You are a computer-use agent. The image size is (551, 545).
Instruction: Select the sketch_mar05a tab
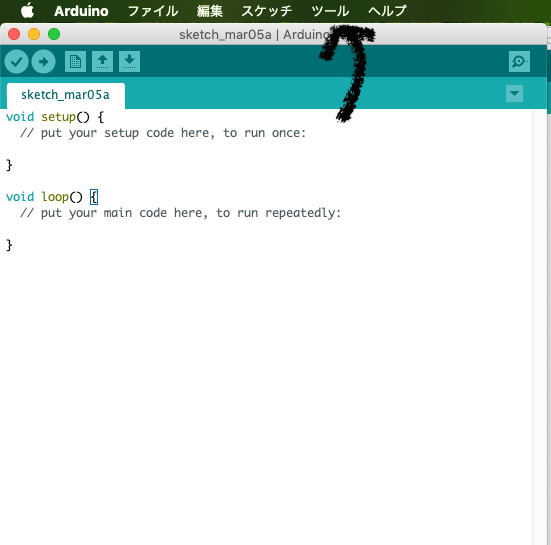click(x=66, y=95)
